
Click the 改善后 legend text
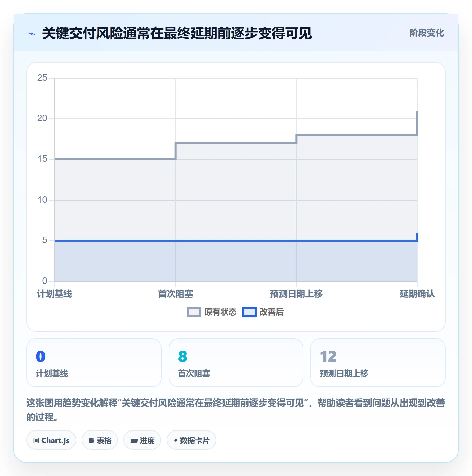coord(271,312)
